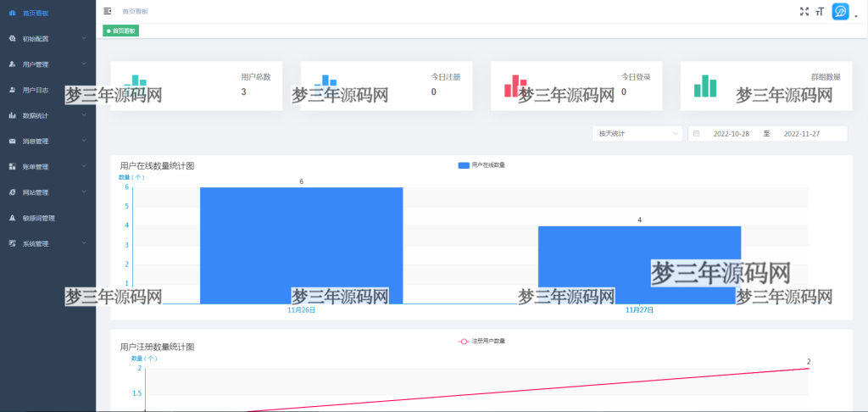Image resolution: width=868 pixels, height=412 pixels.
Task: Collapse the sidebar with the hamburger icon
Action: [x=108, y=11]
